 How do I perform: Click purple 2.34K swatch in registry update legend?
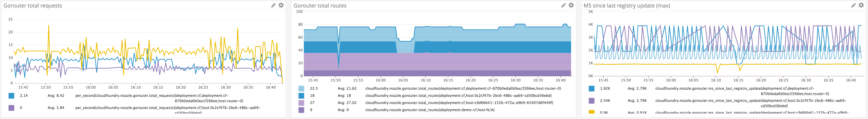(x=592, y=101)
